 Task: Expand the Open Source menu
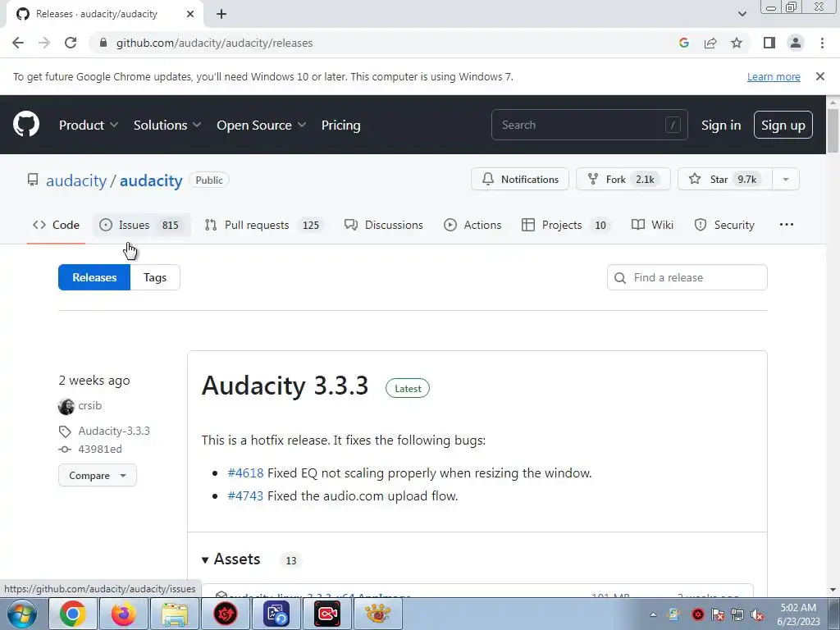pyautogui.click(x=262, y=125)
